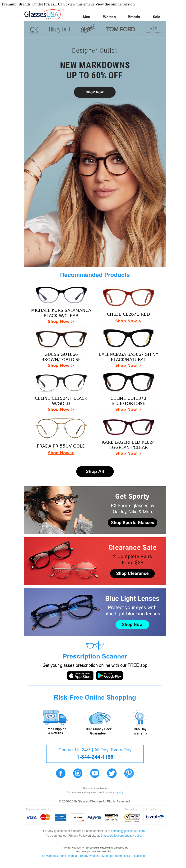Click the Shop Clearance button

(x=133, y=573)
